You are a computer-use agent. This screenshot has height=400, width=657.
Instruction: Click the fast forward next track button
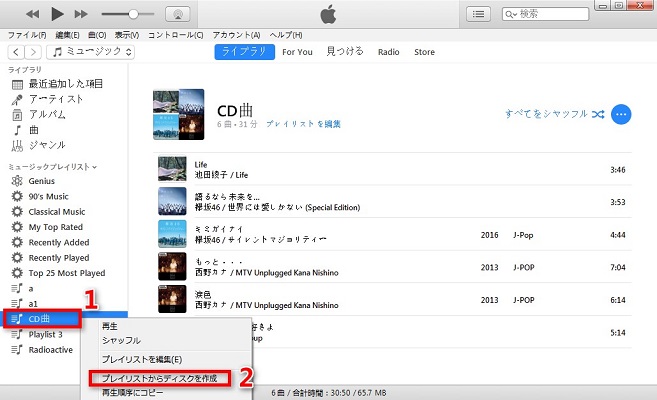pos(81,14)
